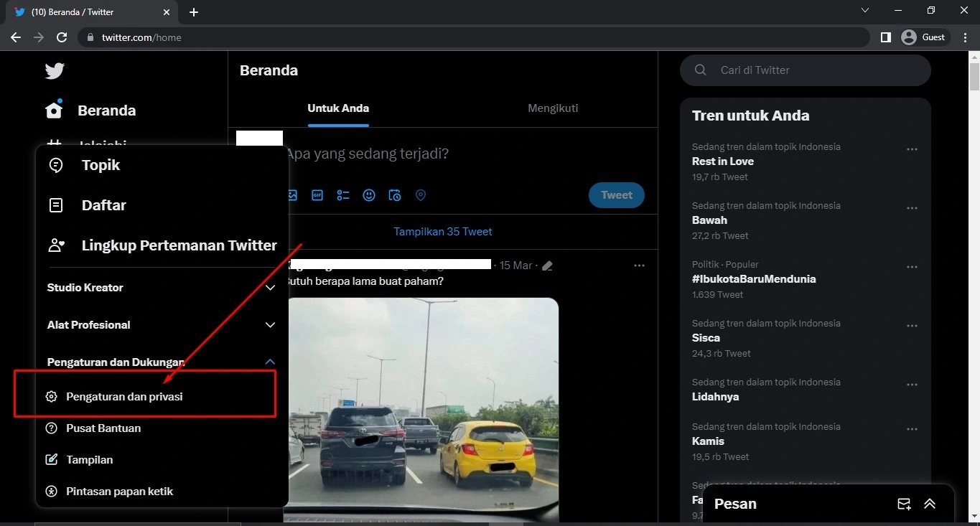The width and height of the screenshot is (980, 526).
Task: Add a GIF to the tweet
Action: click(317, 195)
